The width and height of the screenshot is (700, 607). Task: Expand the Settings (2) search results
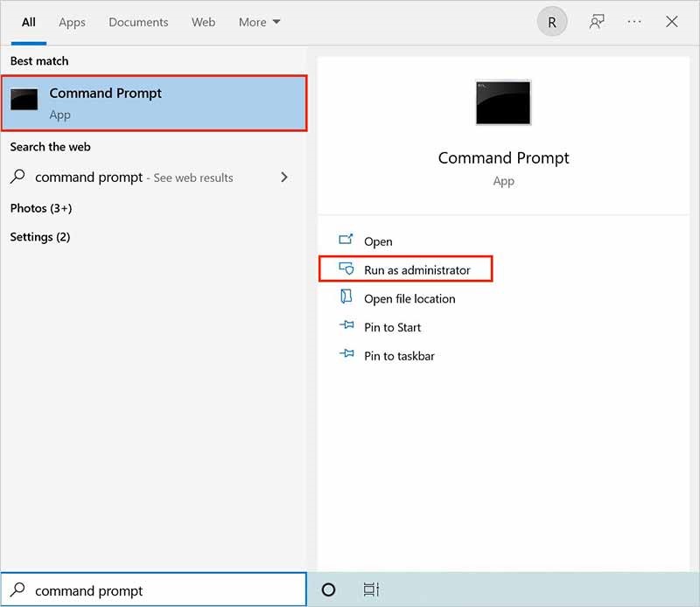pyautogui.click(x=40, y=236)
